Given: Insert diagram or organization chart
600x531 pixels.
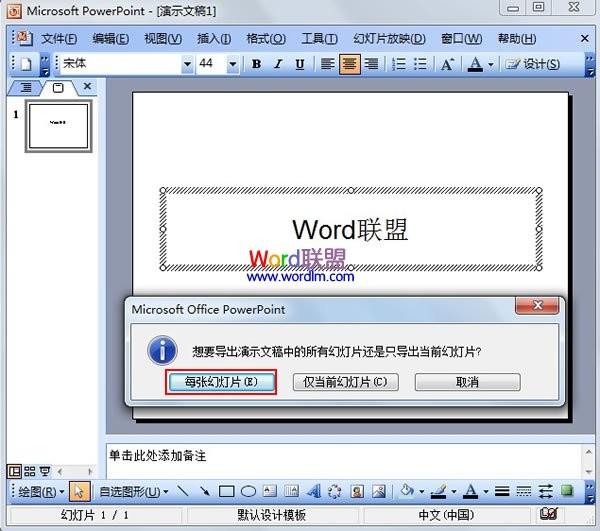Looking at the screenshot, I should pyautogui.click(x=335, y=491).
